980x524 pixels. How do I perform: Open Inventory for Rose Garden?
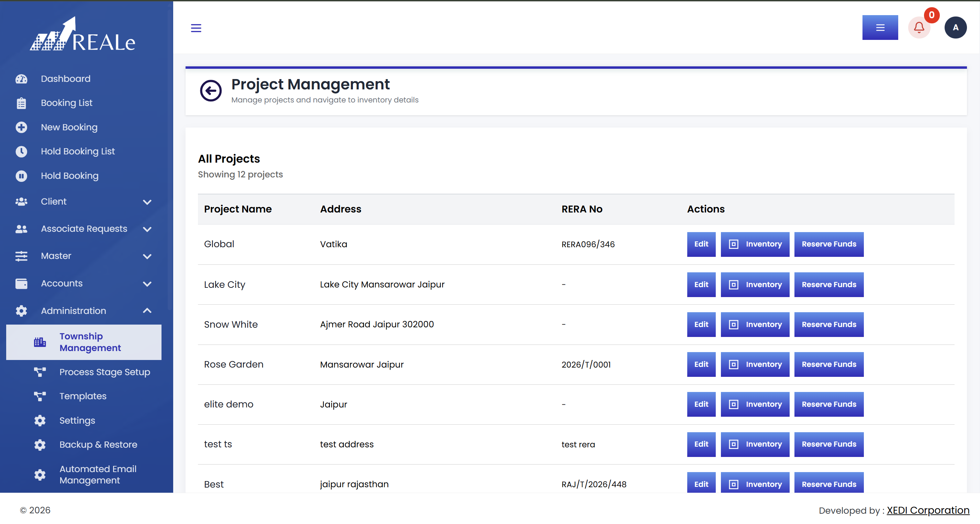point(755,364)
